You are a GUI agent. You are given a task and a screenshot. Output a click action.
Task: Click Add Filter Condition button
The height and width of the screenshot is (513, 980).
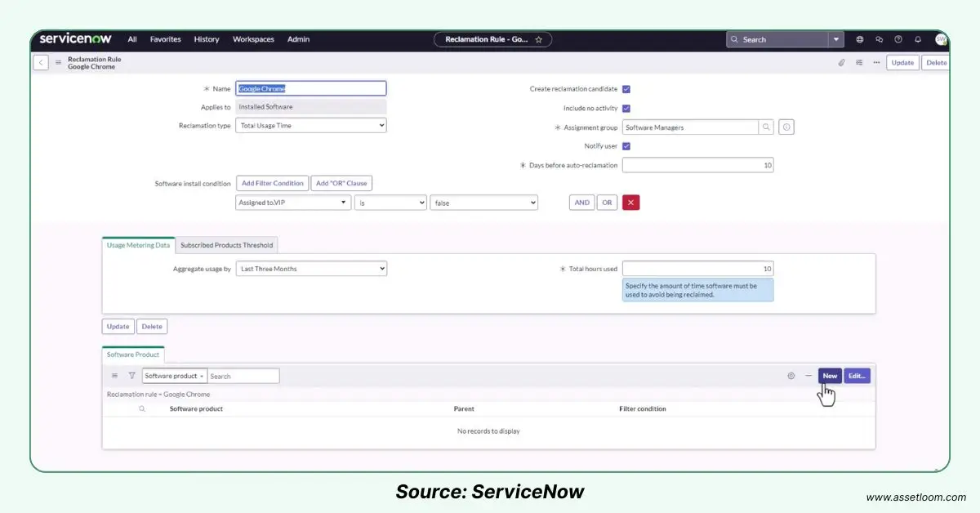[x=273, y=183]
